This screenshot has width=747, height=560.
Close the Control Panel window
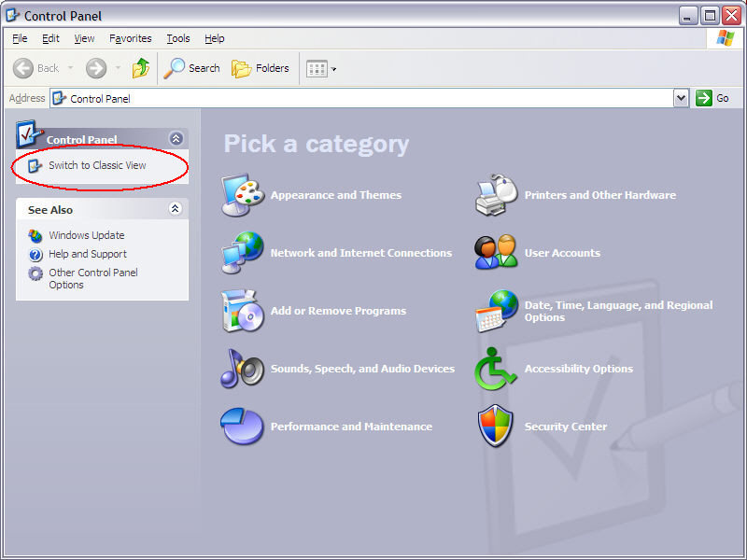click(731, 16)
